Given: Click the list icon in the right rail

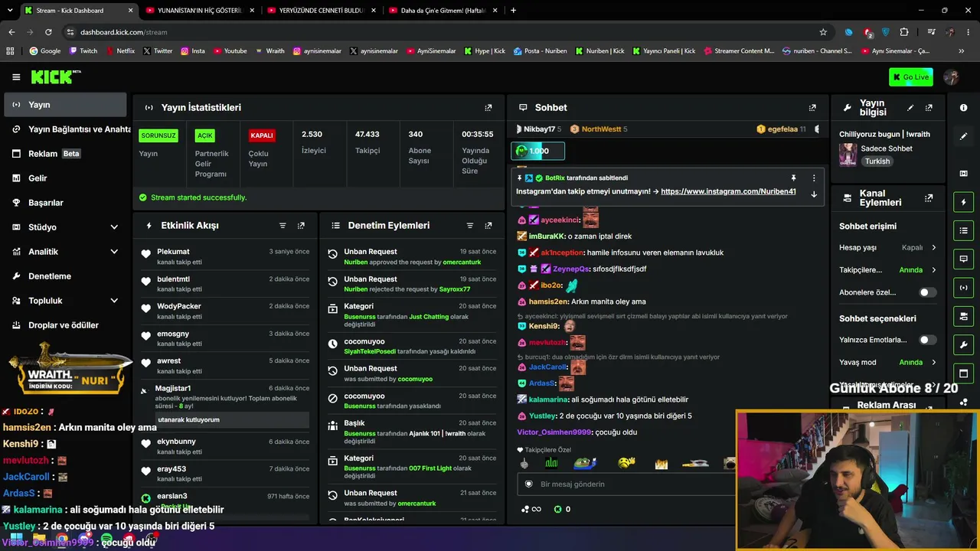Looking at the screenshot, I should (963, 230).
